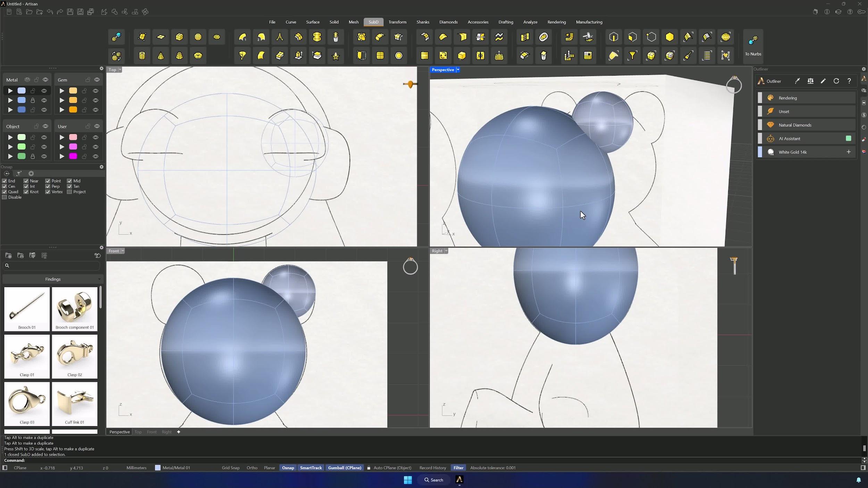Expand the darkest orange Gem layer
The width and height of the screenshot is (868, 488).
coord(62,110)
